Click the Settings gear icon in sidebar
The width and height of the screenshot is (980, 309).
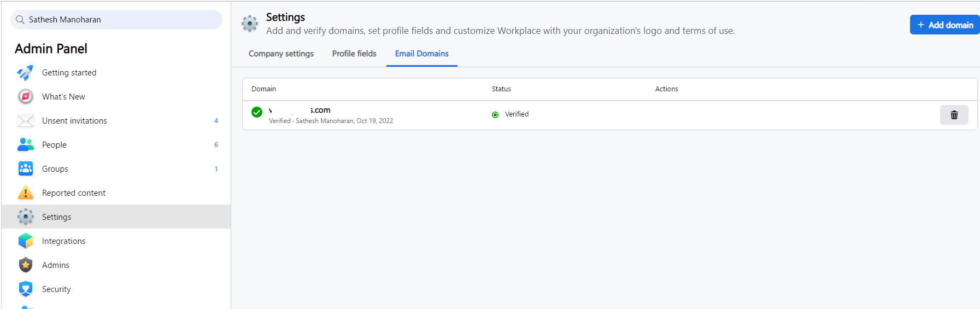[25, 217]
